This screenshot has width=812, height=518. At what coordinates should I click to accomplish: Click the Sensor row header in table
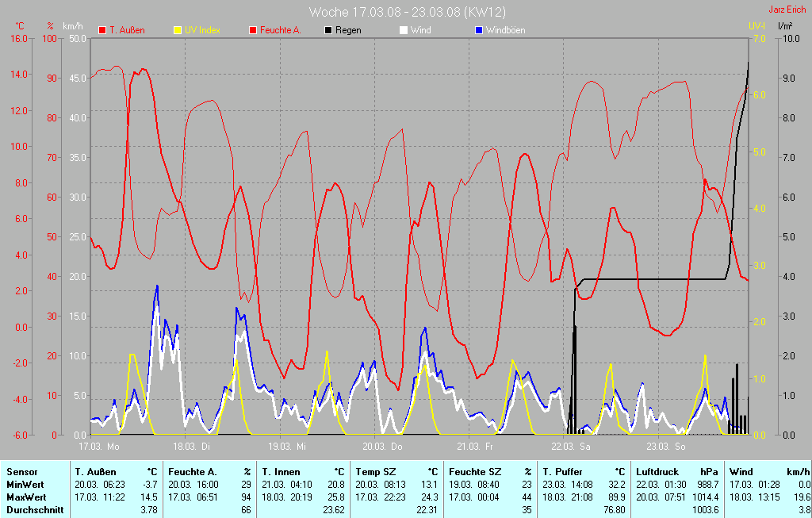pos(21,472)
